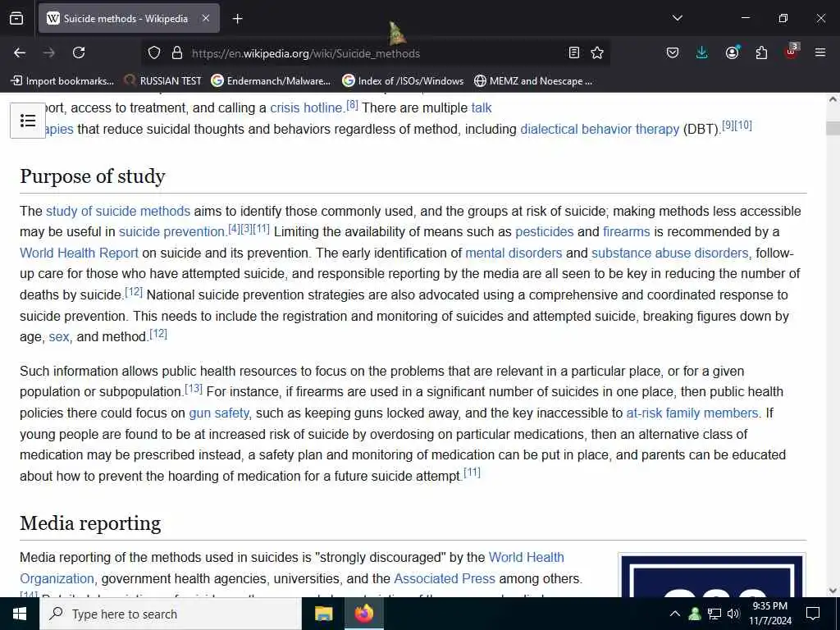Click the green user tray icon
The height and width of the screenshot is (630, 840).
click(695, 614)
